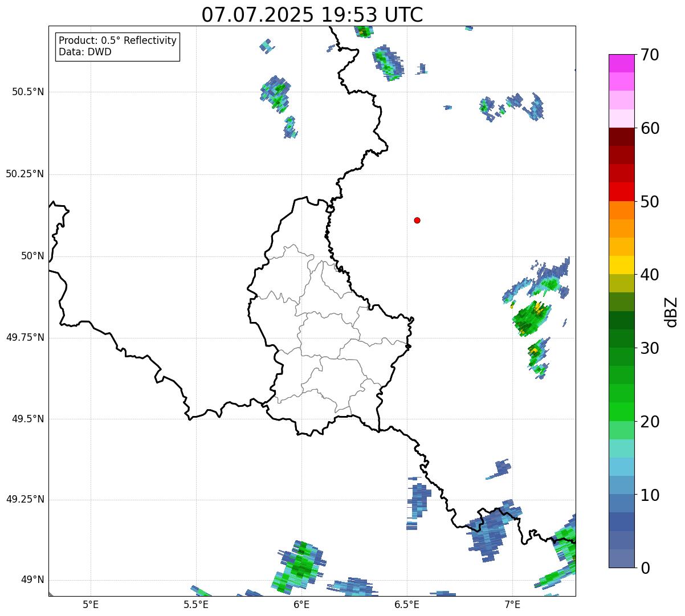Click the bright red colorbar swatch just above 50

point(622,192)
